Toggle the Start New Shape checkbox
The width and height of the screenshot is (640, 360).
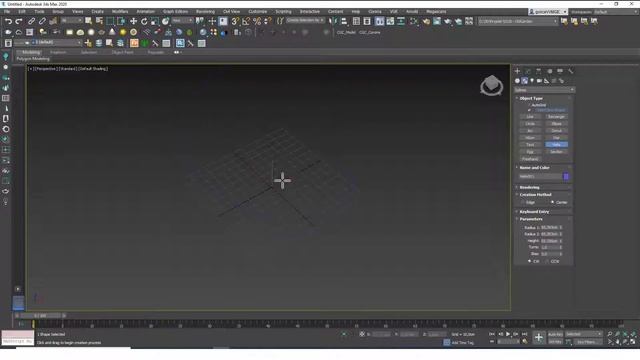coord(529,110)
